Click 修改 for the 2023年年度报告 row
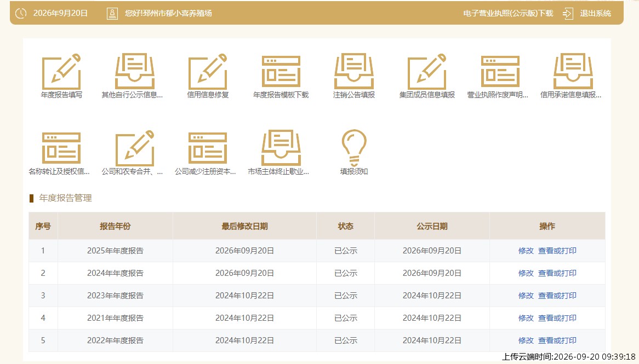 coord(526,296)
